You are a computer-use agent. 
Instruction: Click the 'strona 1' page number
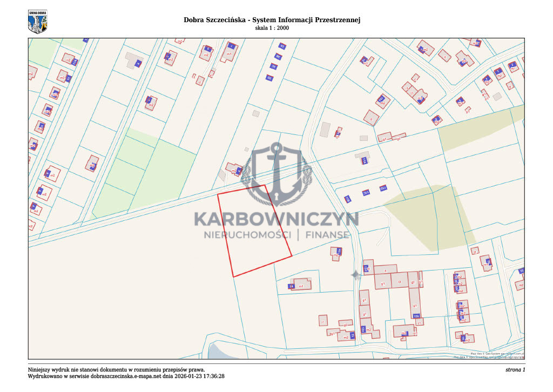515,370
